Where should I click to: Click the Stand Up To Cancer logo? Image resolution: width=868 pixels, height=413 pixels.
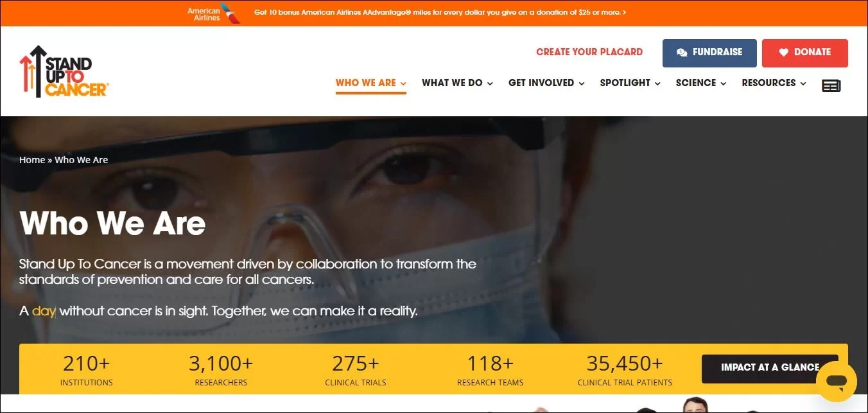(64, 71)
